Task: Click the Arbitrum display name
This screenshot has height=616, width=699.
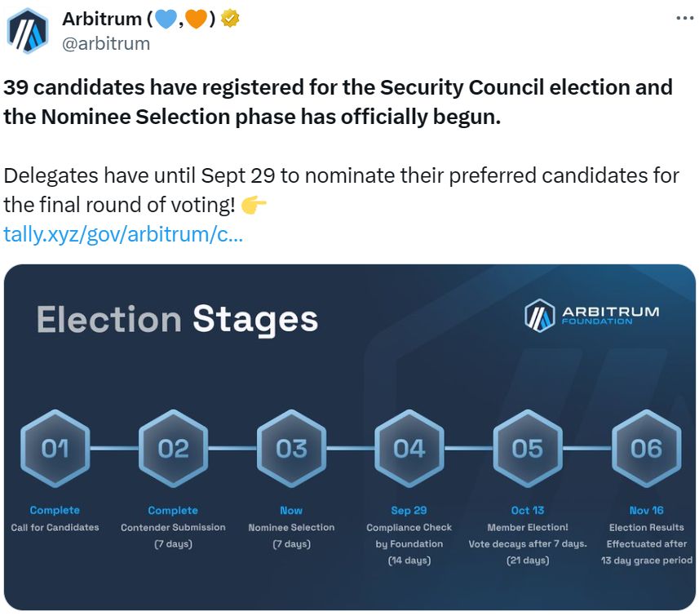Action: [x=100, y=19]
